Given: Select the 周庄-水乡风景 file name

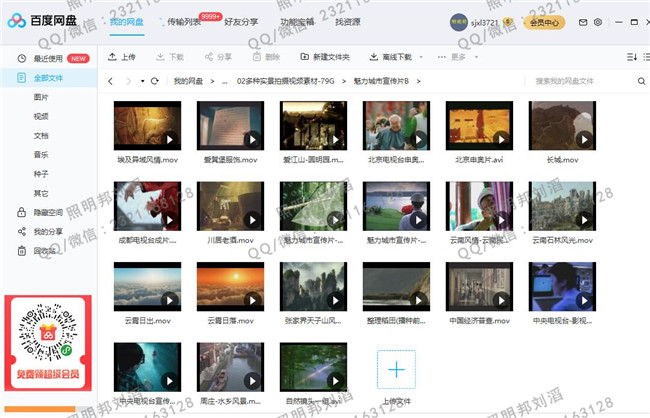Looking at the screenshot, I should pos(230,401).
